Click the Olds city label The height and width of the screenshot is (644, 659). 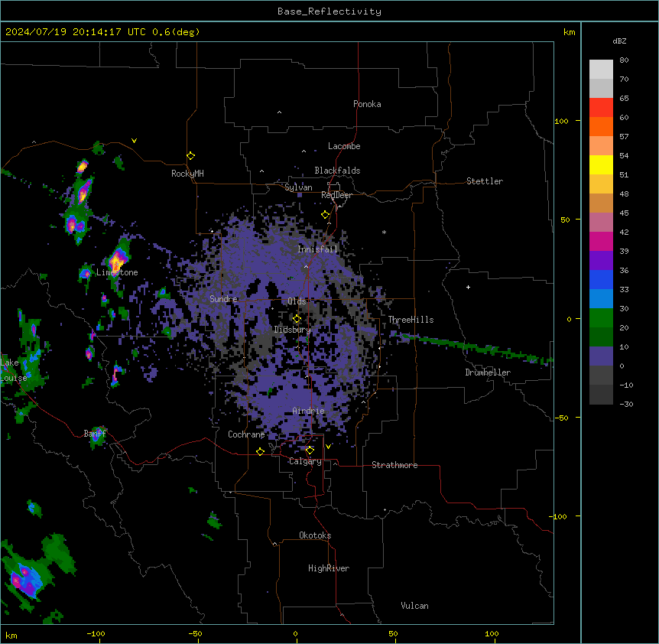point(297,301)
